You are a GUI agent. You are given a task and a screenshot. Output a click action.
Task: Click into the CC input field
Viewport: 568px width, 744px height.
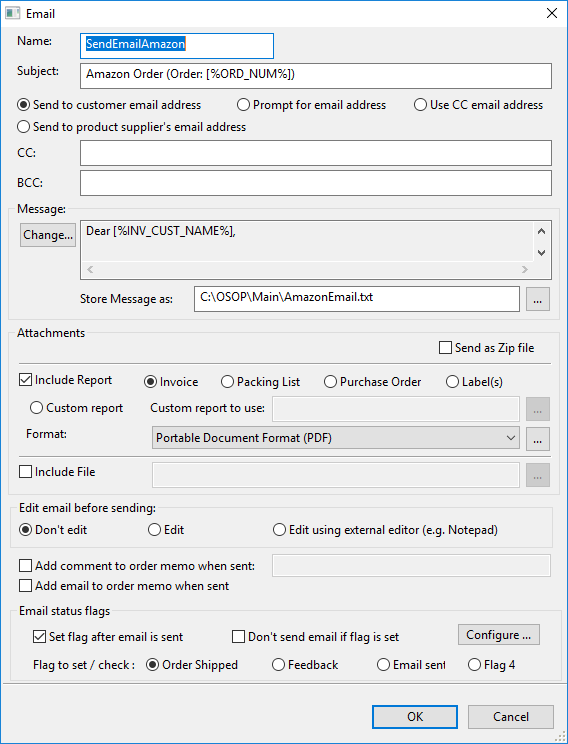(316, 153)
